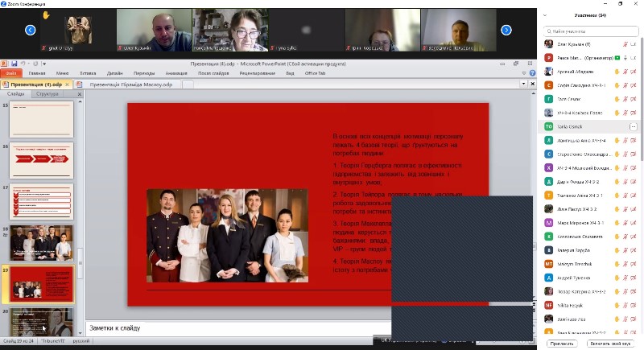
Task: Open the Вставка ribbon tab
Action: [x=88, y=73]
